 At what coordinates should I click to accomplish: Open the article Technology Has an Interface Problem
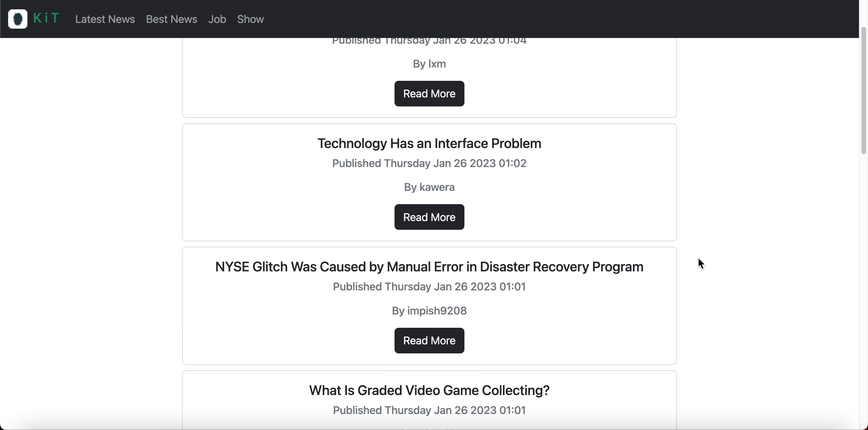tap(429, 143)
